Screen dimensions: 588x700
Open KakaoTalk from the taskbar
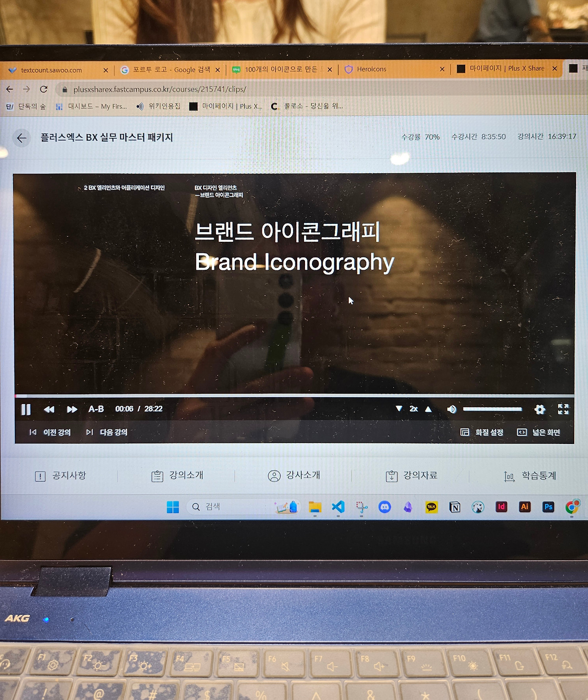[431, 507]
